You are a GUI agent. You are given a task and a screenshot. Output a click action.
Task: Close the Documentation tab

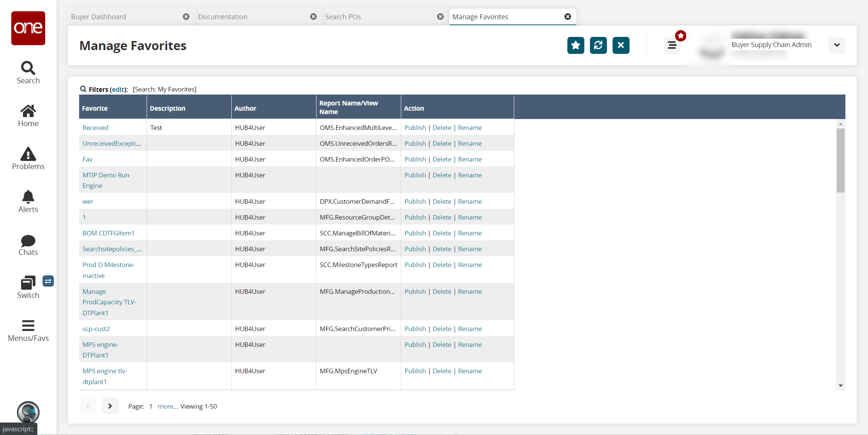point(313,17)
